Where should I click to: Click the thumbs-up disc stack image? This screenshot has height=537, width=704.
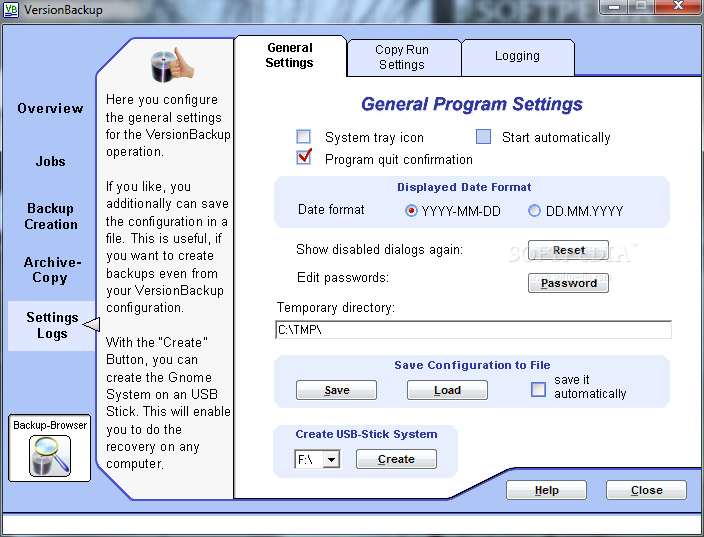point(172,65)
